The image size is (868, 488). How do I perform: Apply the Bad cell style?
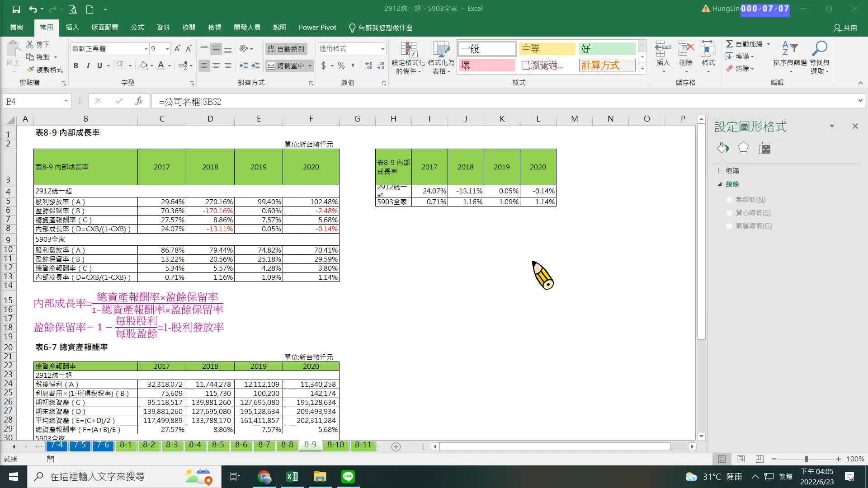487,65
